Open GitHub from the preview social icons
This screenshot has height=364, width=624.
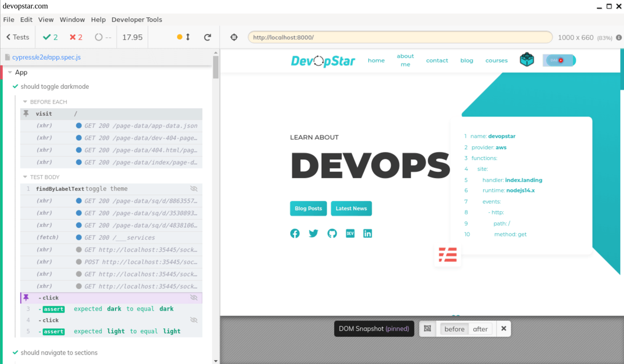(x=332, y=233)
